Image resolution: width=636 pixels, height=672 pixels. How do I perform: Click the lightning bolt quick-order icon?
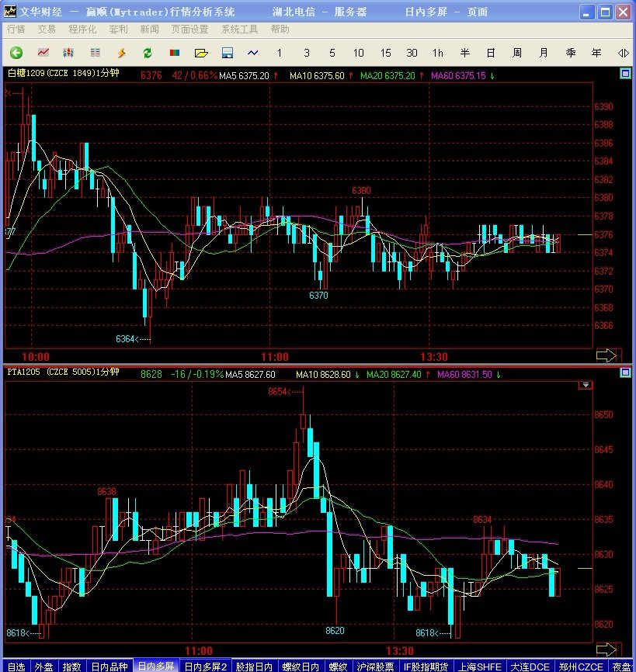(x=121, y=53)
